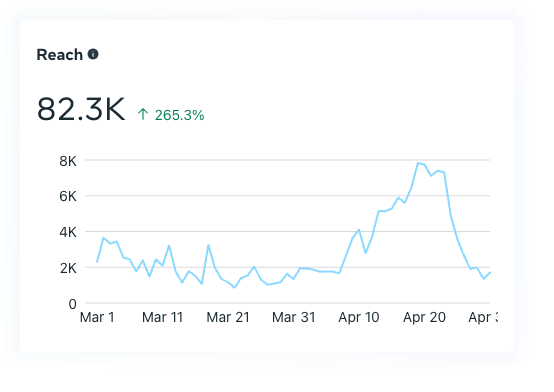Click the green up arrow indicator
This screenshot has width=554, height=392.
(143, 114)
